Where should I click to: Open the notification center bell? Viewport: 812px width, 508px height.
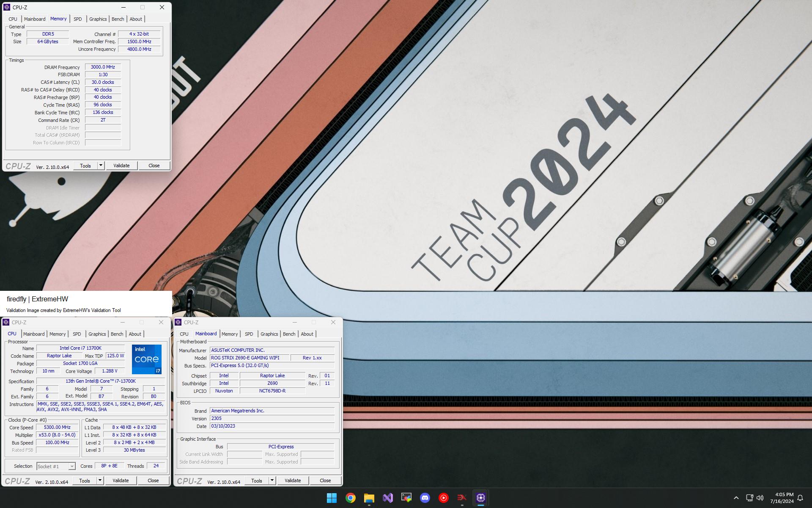800,498
